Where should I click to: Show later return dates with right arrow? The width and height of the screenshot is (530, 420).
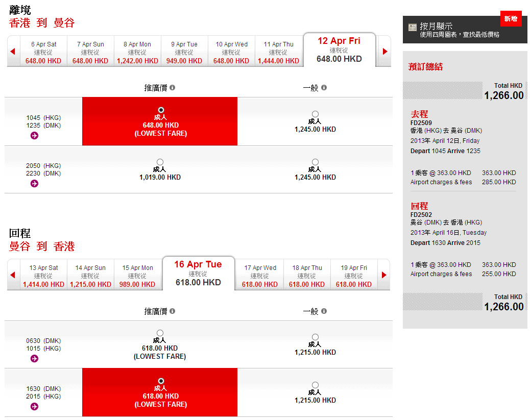point(384,275)
